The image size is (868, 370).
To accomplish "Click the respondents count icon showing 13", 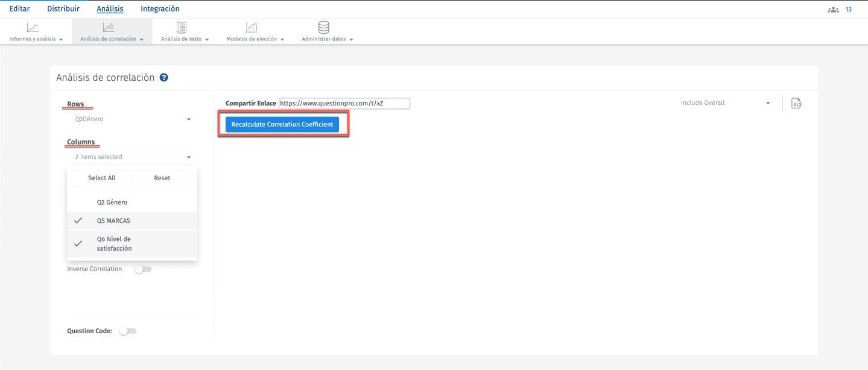I will pos(833,9).
